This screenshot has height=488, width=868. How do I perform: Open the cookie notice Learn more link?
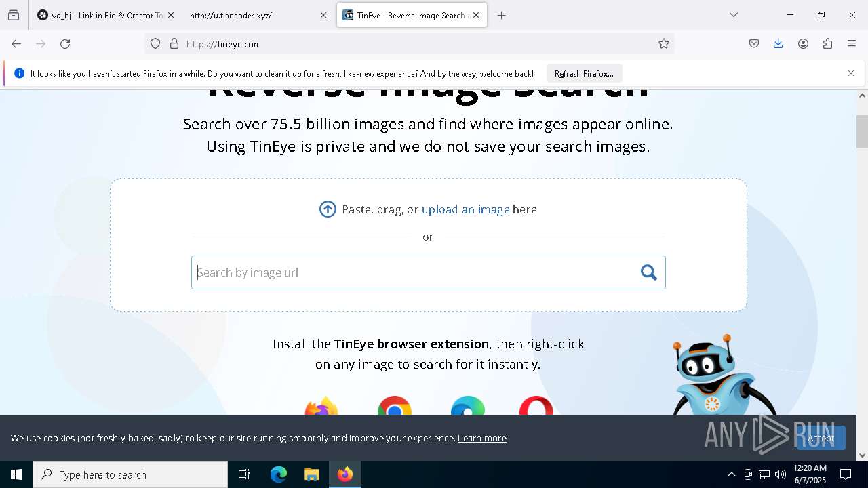(x=482, y=438)
